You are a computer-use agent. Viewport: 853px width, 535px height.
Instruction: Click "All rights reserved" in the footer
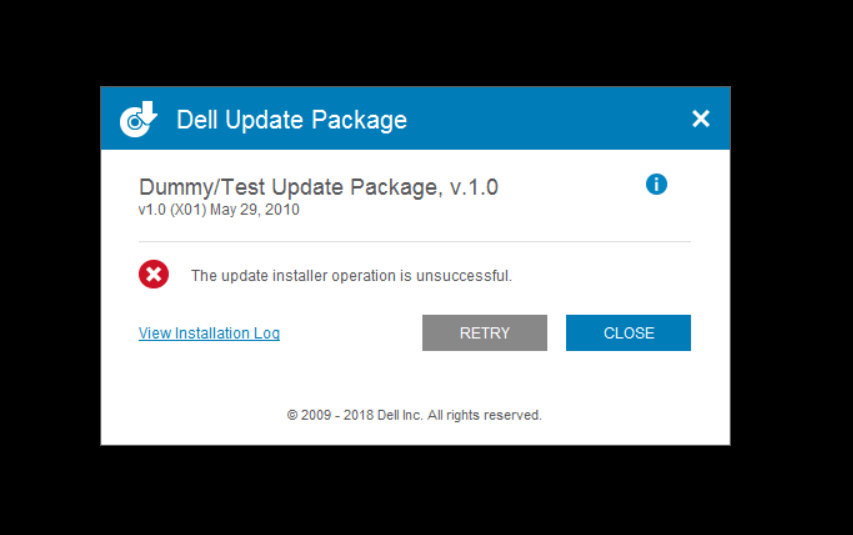pyautogui.click(x=485, y=414)
